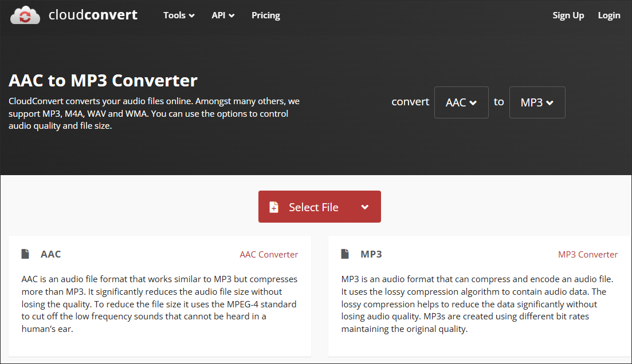Open the MP3 Converter link
Image resolution: width=632 pixels, height=364 pixels.
(x=588, y=255)
